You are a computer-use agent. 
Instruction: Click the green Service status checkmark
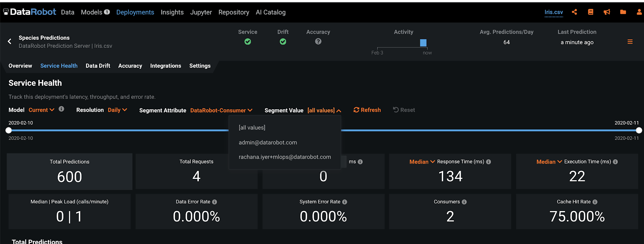(248, 41)
